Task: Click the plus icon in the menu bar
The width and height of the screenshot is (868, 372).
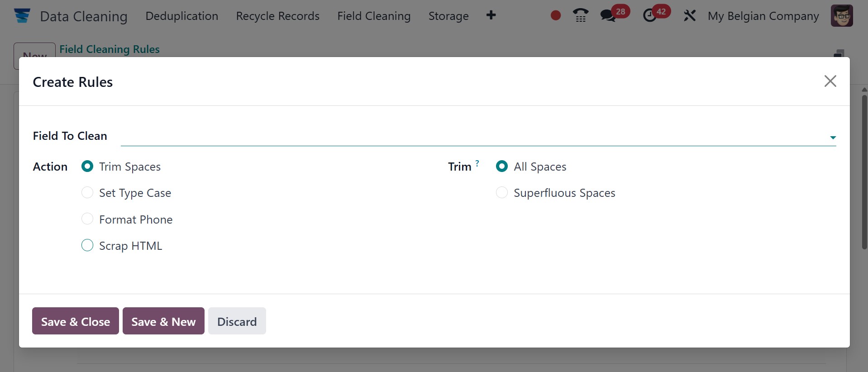Action: (491, 15)
